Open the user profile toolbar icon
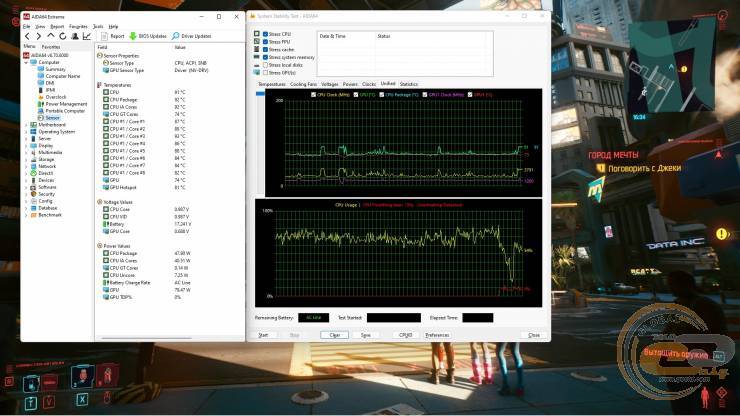Viewport: 740px width, 416px height. coord(75,36)
